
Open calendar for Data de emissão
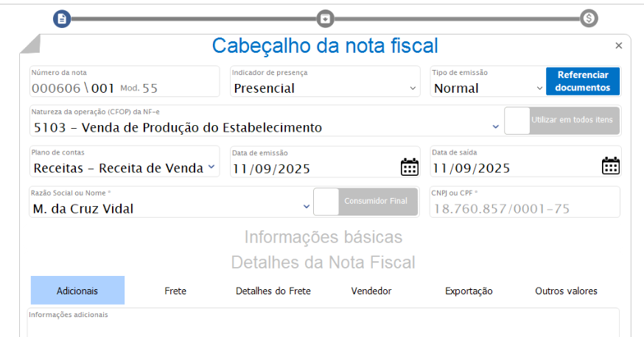pyautogui.click(x=410, y=167)
